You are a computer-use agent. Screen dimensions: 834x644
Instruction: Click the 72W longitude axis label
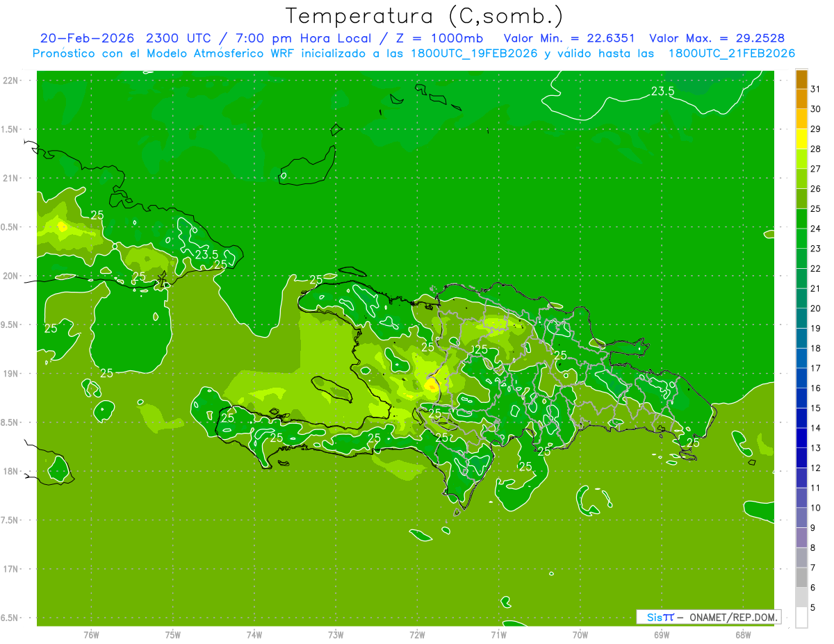coord(417,634)
